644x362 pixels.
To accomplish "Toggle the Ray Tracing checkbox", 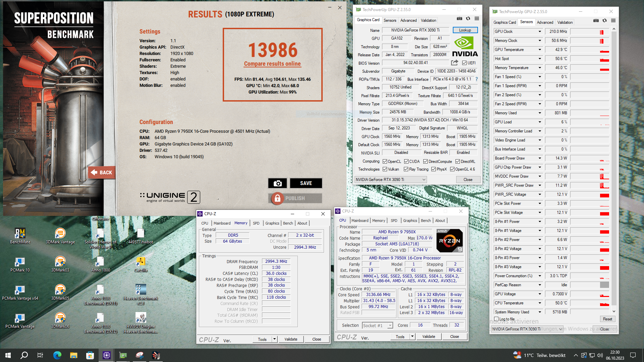I will (x=406, y=169).
